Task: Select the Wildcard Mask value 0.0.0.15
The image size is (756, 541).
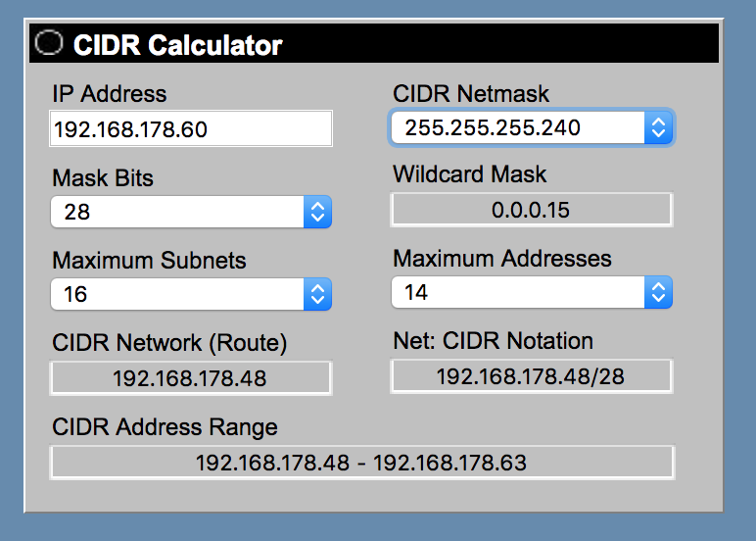Action: (532, 210)
